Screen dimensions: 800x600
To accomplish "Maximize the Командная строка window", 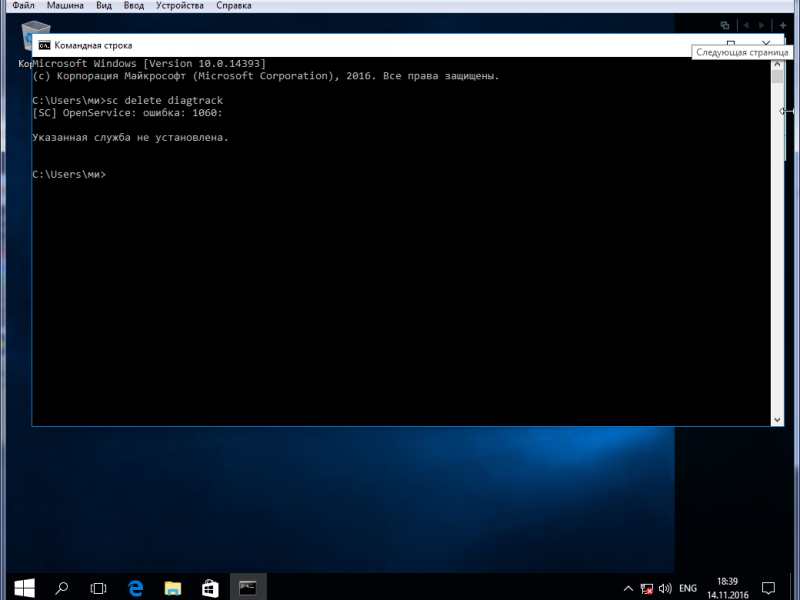I will pyautogui.click(x=731, y=43).
